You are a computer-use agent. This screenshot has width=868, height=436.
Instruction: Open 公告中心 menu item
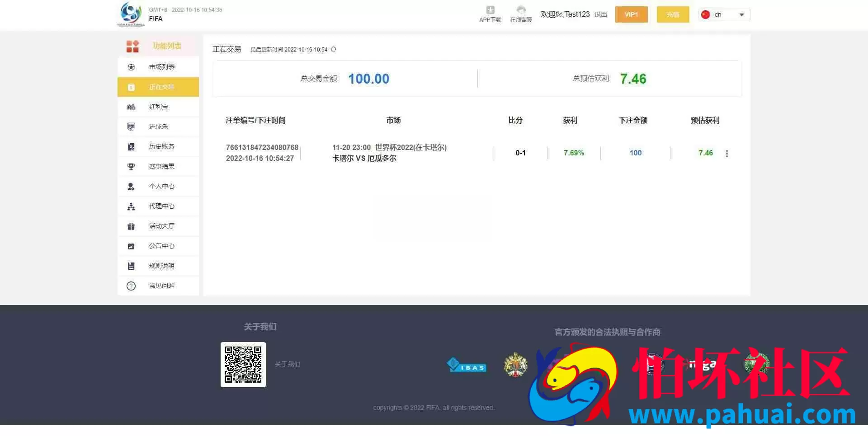pyautogui.click(x=158, y=246)
